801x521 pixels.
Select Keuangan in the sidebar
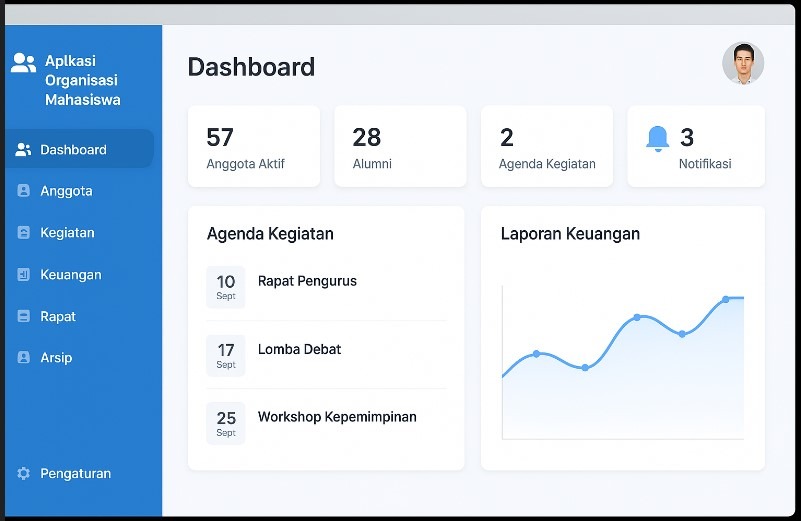(x=71, y=275)
